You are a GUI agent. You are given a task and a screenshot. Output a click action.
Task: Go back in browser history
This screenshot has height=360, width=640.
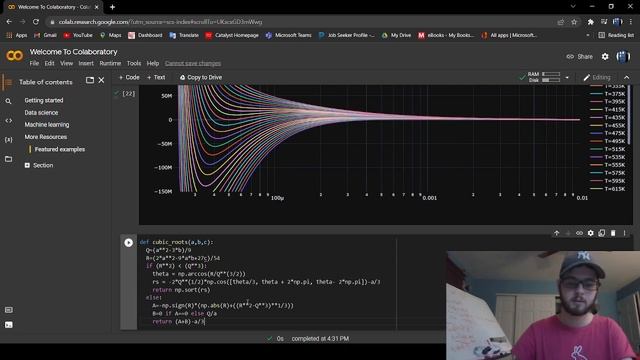click(9, 22)
